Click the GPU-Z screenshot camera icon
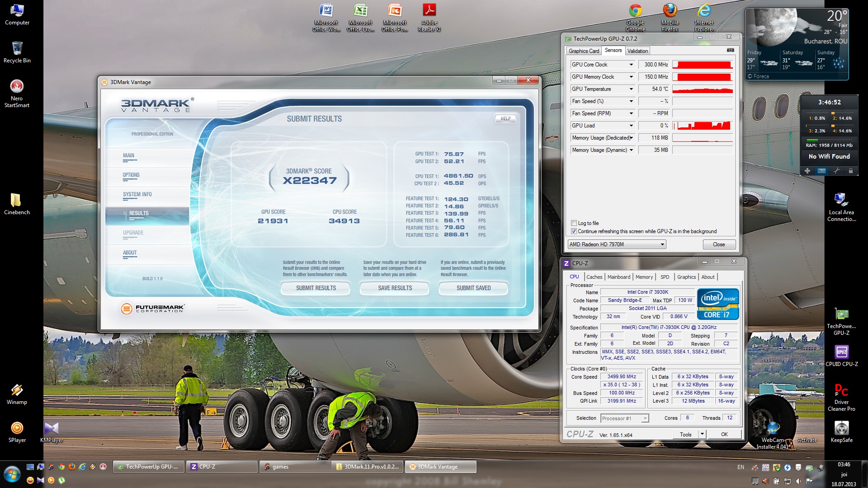Image resolution: width=868 pixels, height=488 pixels. click(x=730, y=50)
